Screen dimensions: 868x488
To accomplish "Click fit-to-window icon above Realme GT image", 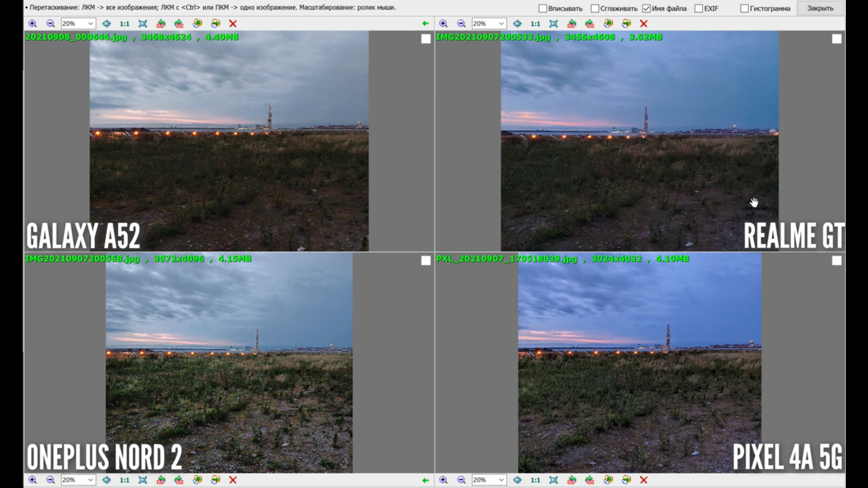I will tap(553, 23).
